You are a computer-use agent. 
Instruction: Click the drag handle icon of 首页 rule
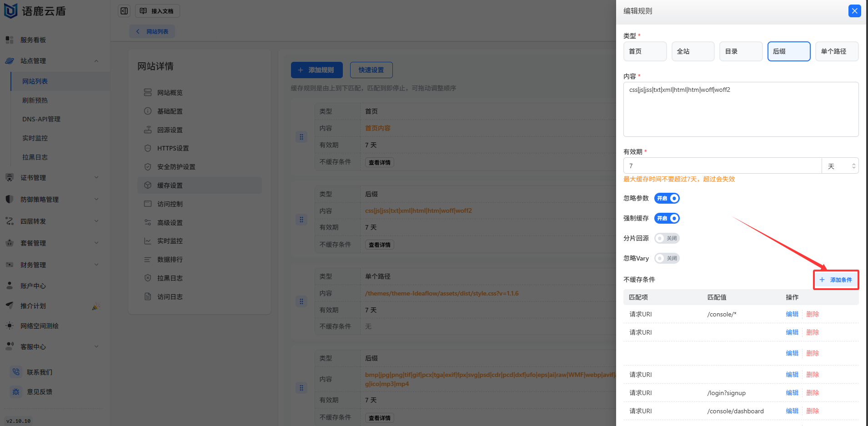(x=301, y=137)
